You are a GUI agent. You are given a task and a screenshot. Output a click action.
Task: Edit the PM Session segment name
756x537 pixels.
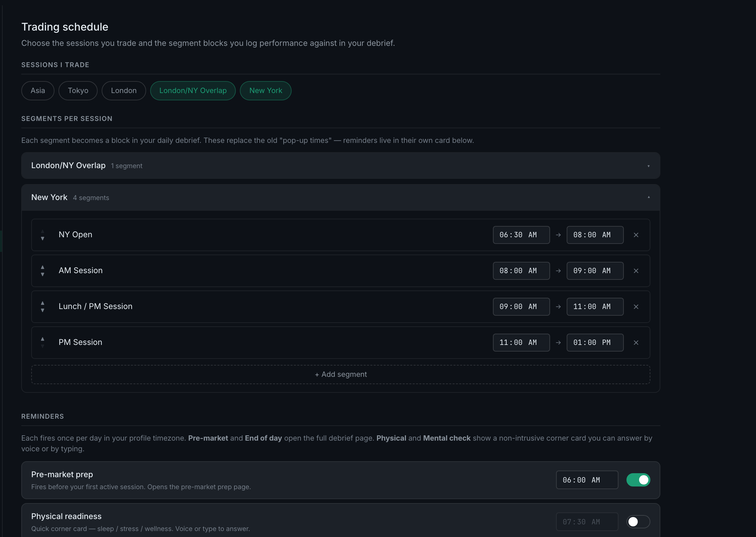(x=80, y=342)
